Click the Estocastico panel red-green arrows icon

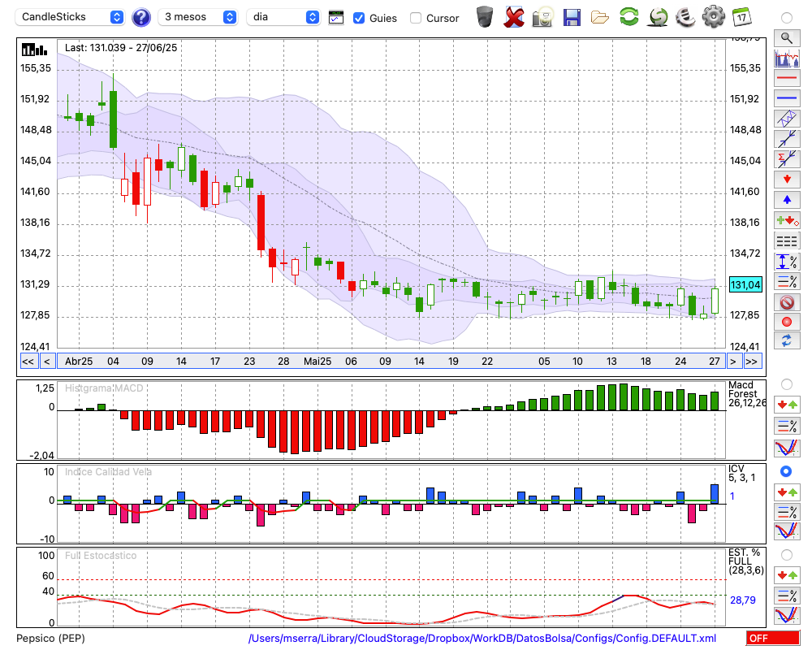(787, 574)
